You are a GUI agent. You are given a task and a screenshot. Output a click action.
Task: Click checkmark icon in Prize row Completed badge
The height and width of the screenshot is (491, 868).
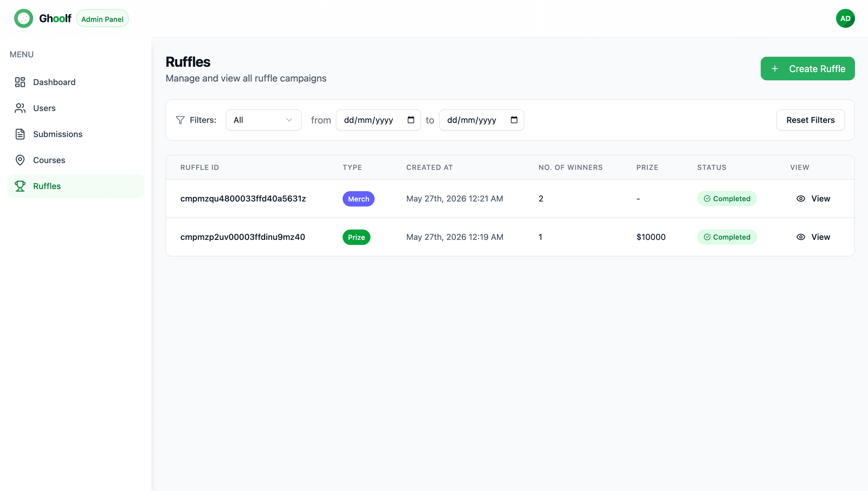pyautogui.click(x=707, y=237)
